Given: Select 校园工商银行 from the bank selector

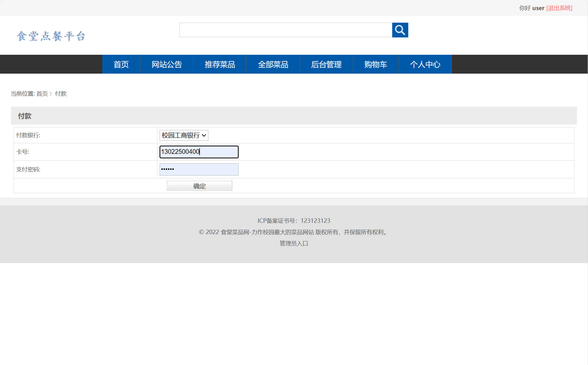Looking at the screenshot, I should pyautogui.click(x=184, y=135).
